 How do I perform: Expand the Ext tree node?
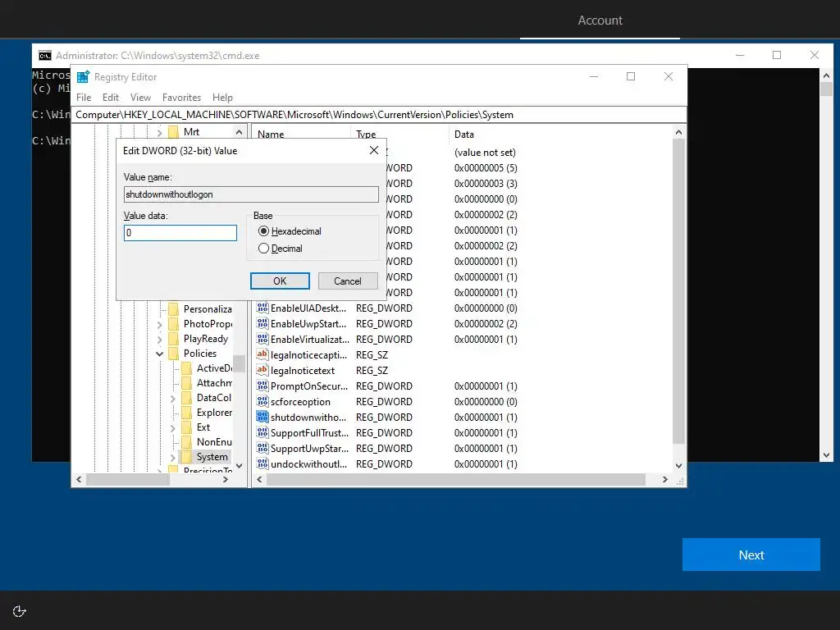tap(172, 428)
